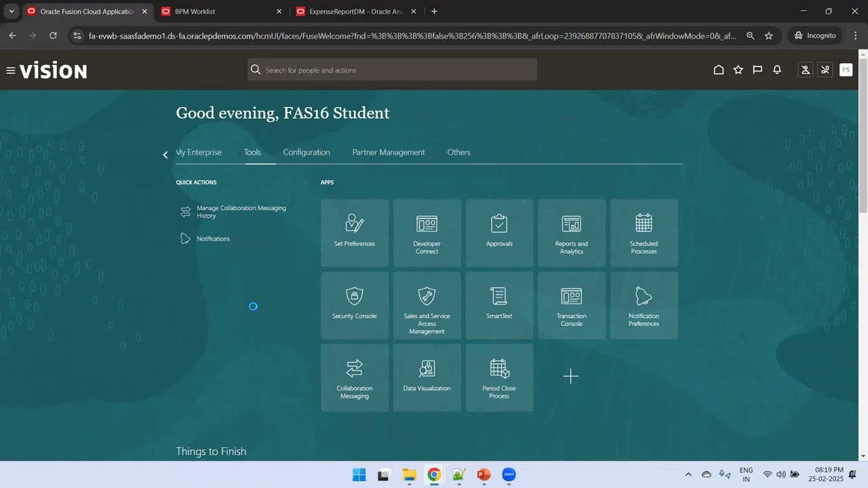868x488 pixels.
Task: Switch to ExpenseReportDM browser tab
Action: coord(356,12)
